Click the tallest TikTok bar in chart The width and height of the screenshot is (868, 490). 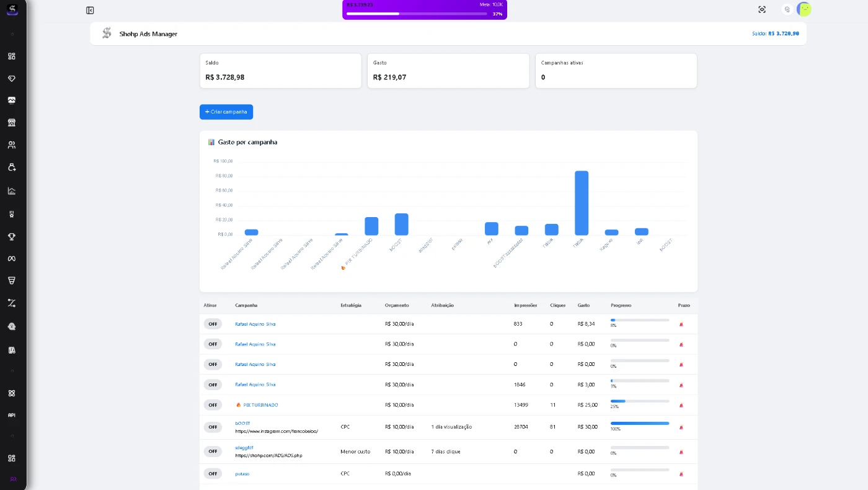click(x=581, y=203)
